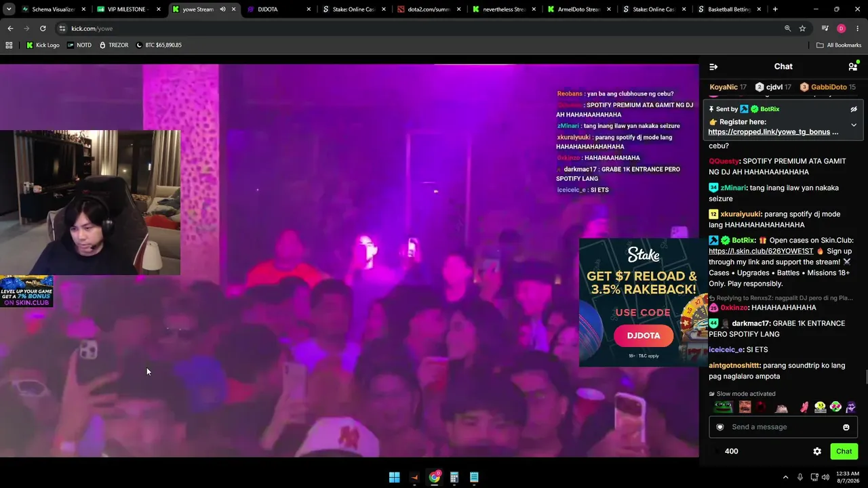868x488 pixels.
Task: Open chat identity shield icon in message box
Action: point(720,427)
